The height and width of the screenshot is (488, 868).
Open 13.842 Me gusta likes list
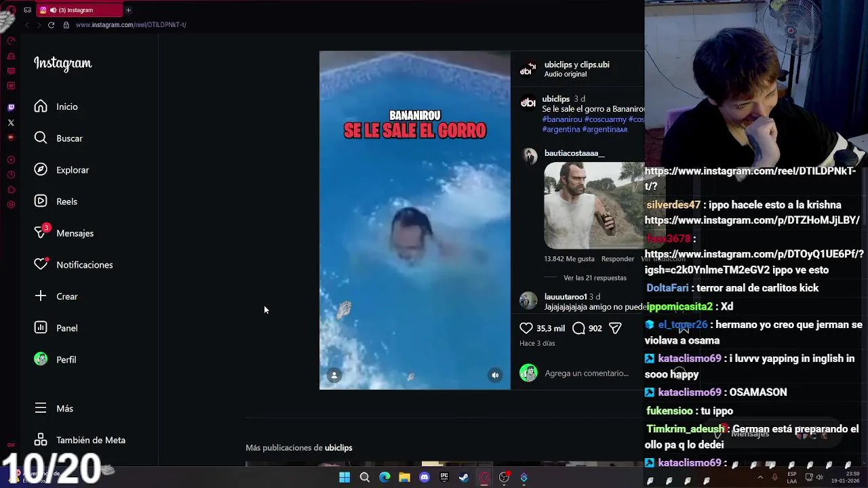tap(569, 259)
